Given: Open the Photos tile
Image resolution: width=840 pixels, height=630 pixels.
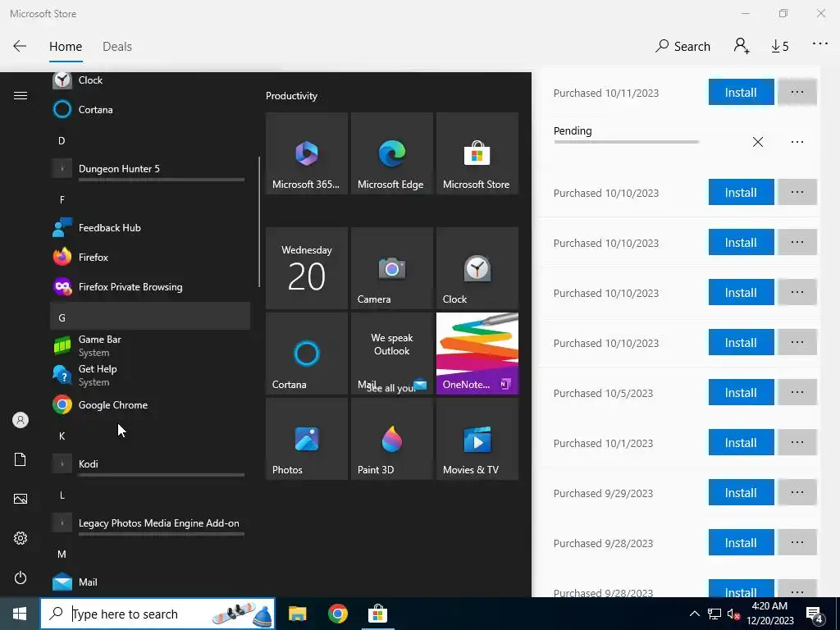Looking at the screenshot, I should coord(307,439).
